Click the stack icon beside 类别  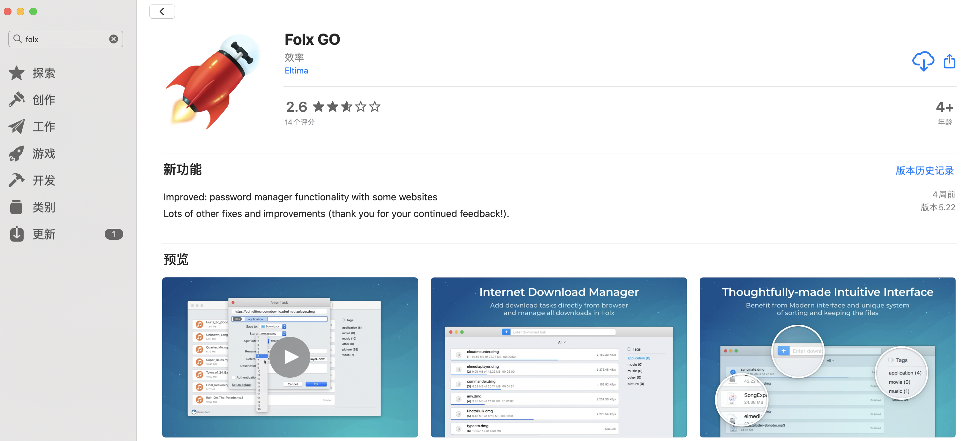point(16,207)
